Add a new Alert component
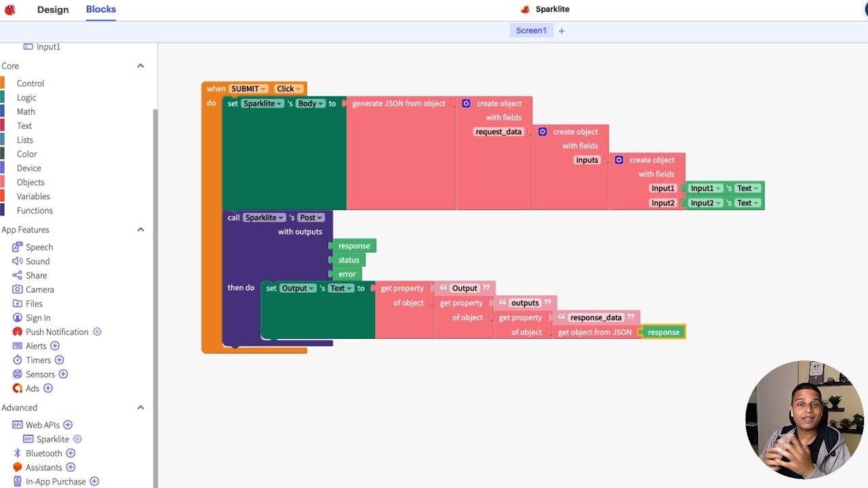 (55, 346)
